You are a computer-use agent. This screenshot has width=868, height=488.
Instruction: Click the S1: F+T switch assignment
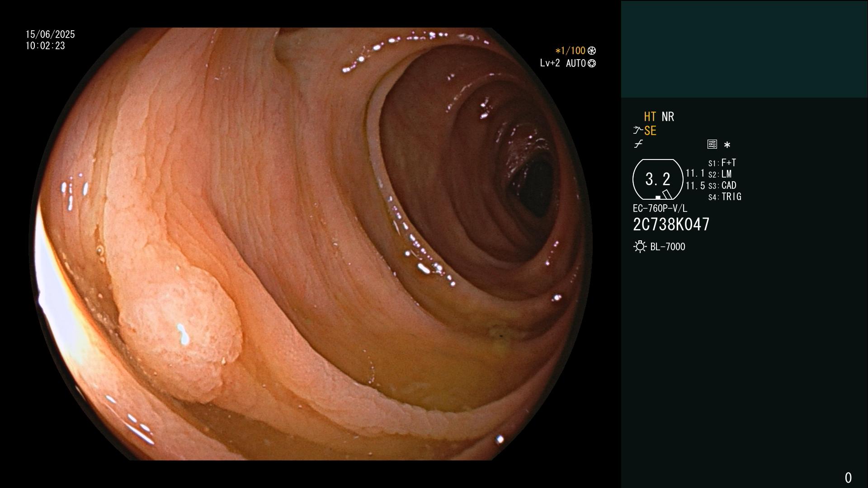722,163
